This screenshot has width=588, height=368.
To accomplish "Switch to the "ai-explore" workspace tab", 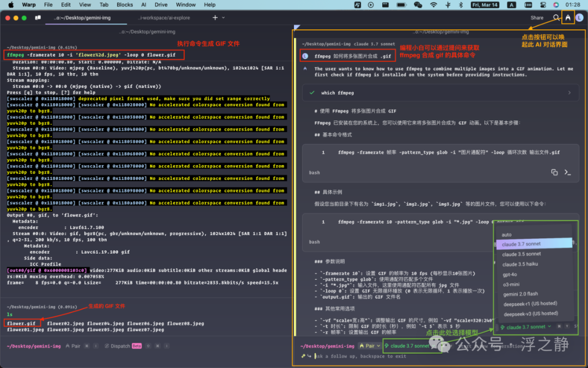I will (x=164, y=17).
